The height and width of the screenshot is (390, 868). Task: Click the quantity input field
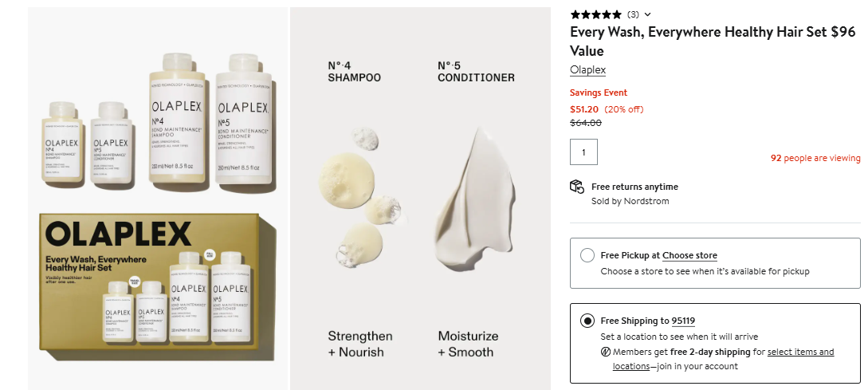coord(583,152)
